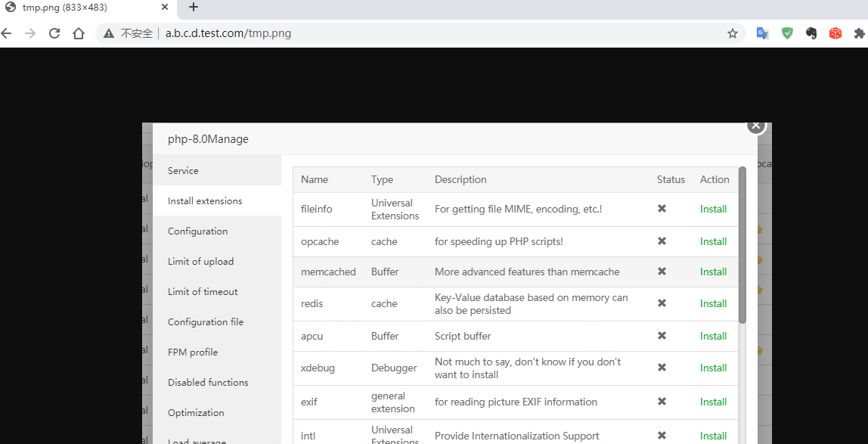Open the Optimization section
Image resolution: width=868 pixels, height=444 pixels.
click(x=216, y=412)
